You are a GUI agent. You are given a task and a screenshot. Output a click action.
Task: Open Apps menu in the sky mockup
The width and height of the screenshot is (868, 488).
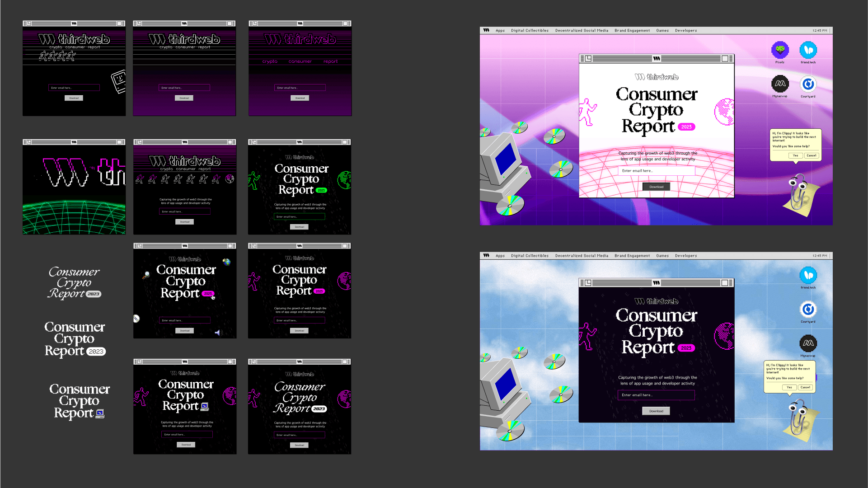(x=500, y=256)
